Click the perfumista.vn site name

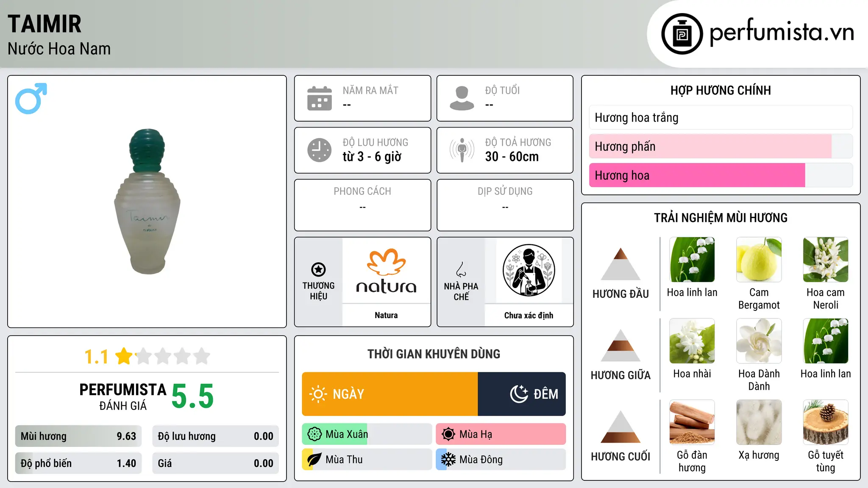pyautogui.click(x=782, y=32)
